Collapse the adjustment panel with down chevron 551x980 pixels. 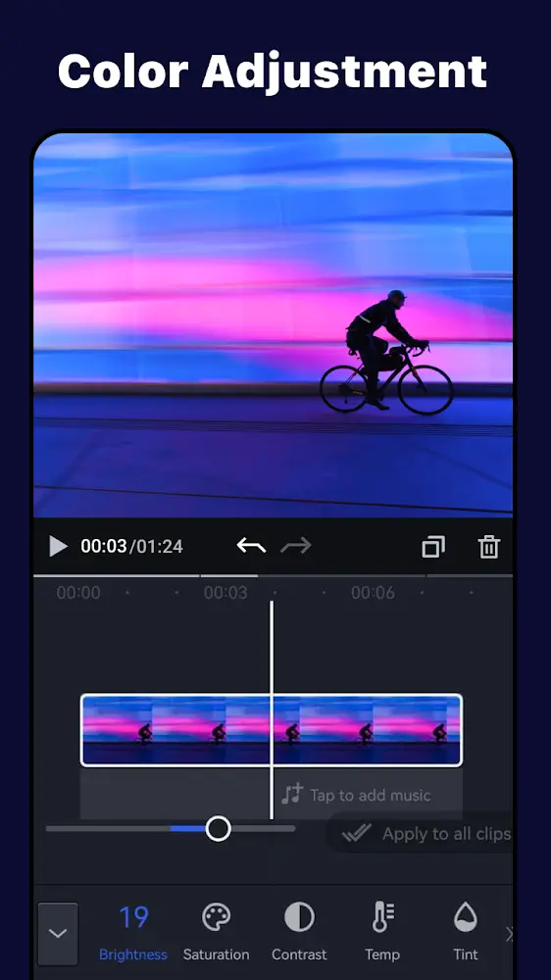coord(58,934)
